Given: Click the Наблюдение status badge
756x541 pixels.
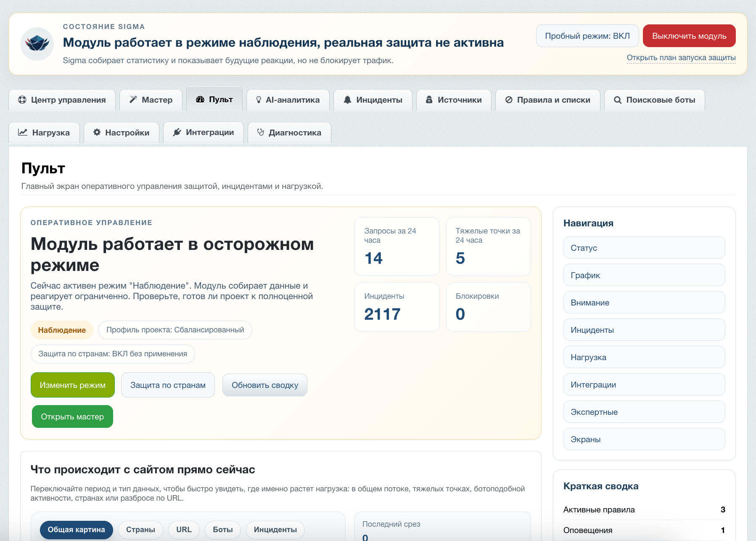Looking at the screenshot, I should (62, 330).
